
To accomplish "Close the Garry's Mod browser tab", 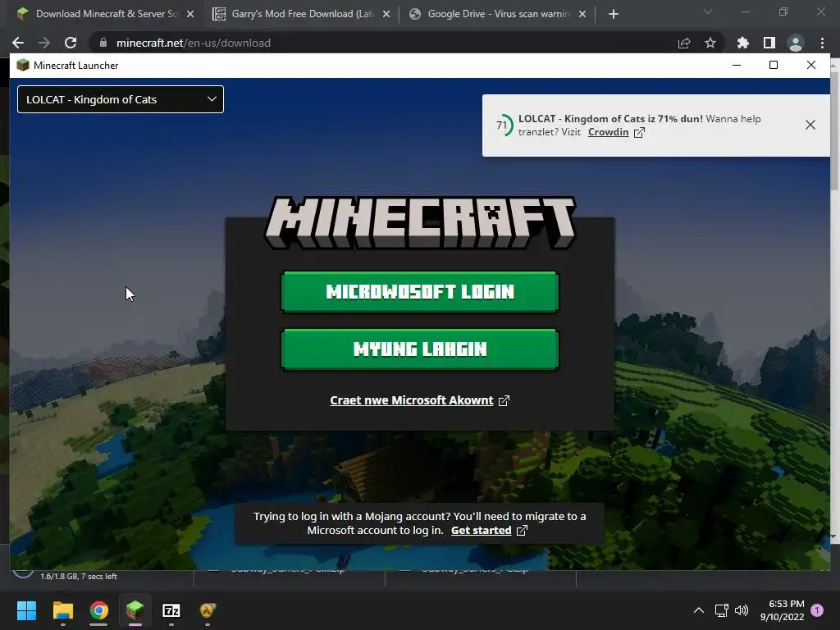I will pos(386,15).
